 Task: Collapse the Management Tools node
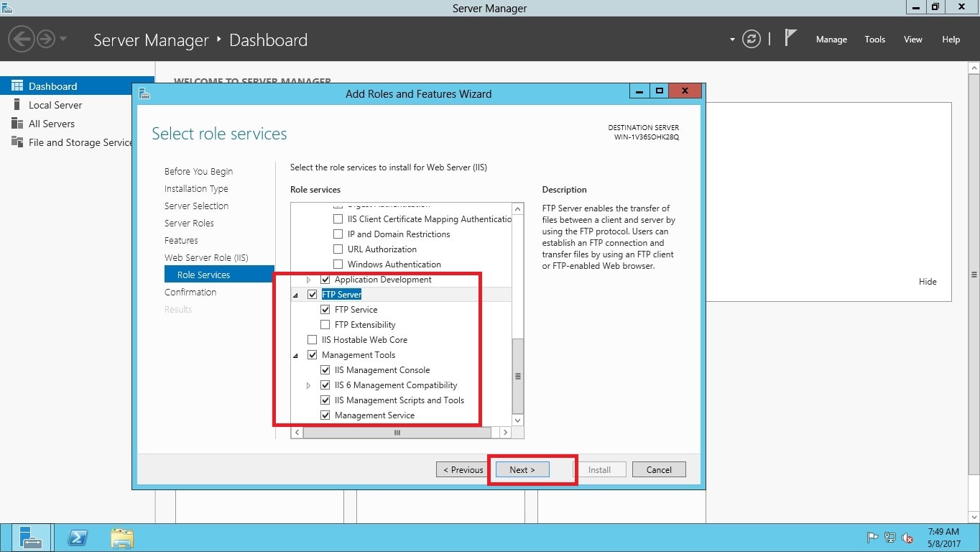click(296, 356)
